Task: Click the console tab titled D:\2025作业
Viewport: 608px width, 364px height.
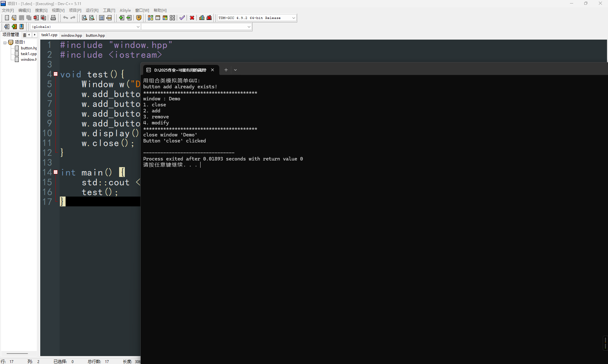Action: coord(180,70)
